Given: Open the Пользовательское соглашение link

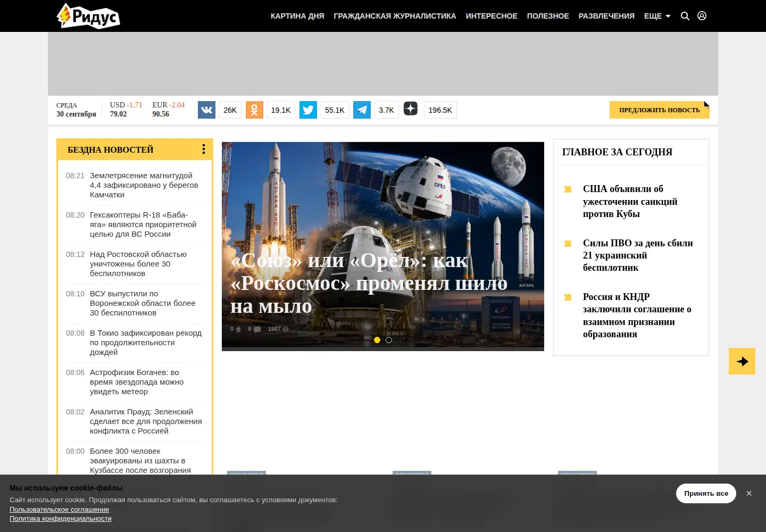Looking at the screenshot, I should click(59, 509).
